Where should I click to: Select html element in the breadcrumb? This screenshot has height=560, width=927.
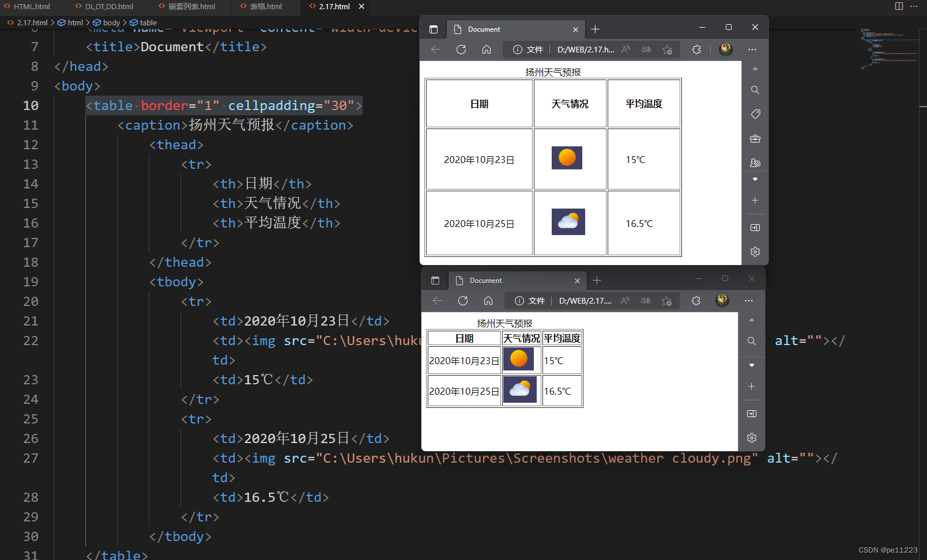click(70, 22)
